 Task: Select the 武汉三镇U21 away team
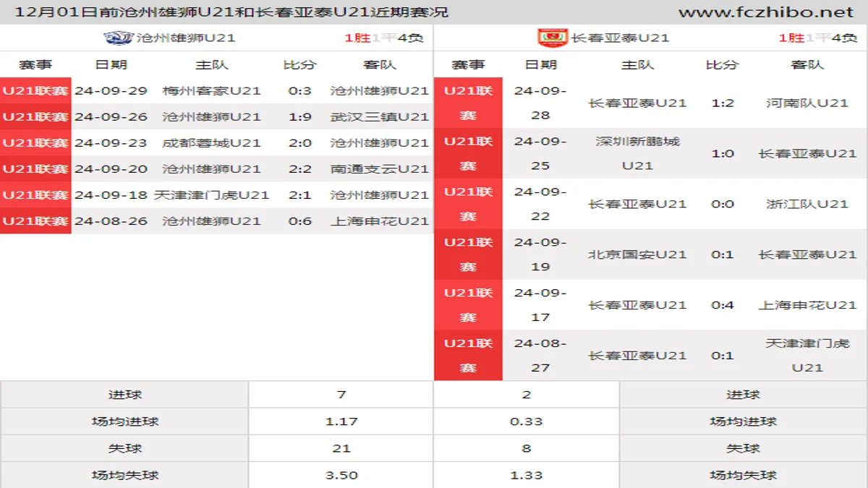coord(380,116)
